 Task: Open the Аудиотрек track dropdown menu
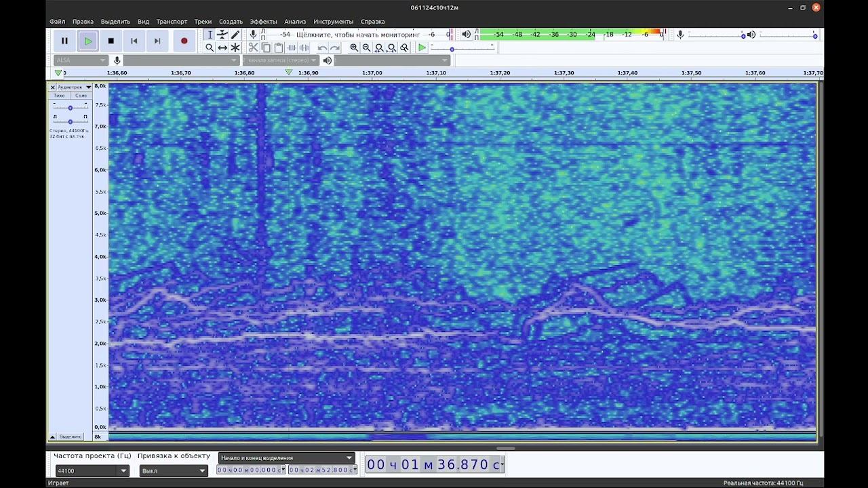tap(75, 87)
